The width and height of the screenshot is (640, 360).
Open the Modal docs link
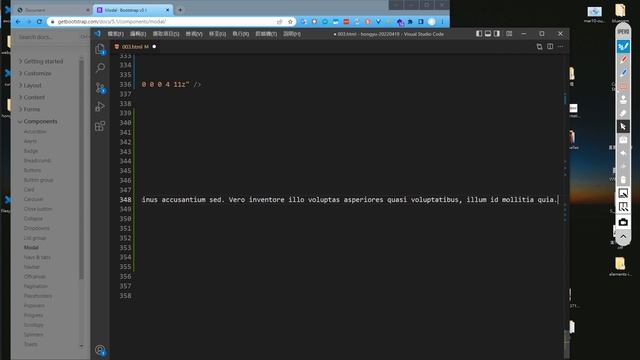(31, 247)
